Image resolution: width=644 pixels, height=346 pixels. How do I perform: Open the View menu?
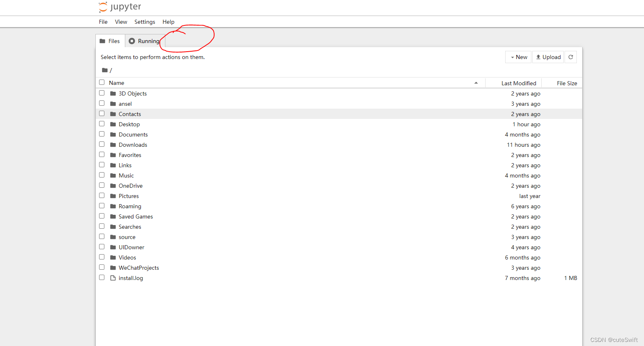pyautogui.click(x=121, y=22)
